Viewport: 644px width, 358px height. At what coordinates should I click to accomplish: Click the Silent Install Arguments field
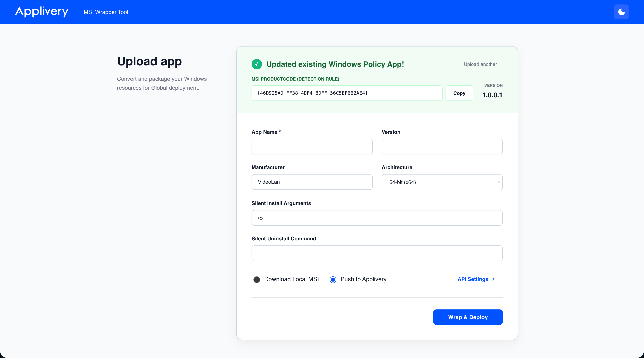point(377,218)
